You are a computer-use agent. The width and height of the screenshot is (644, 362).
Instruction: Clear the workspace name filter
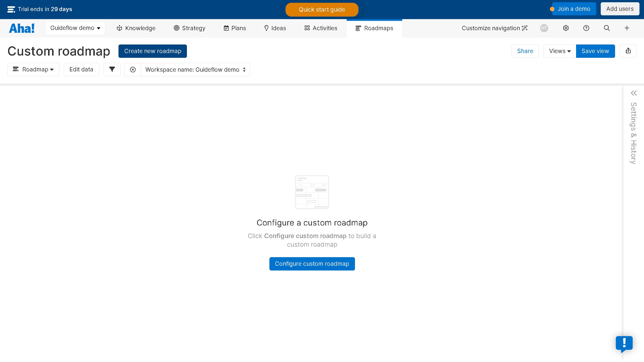133,70
